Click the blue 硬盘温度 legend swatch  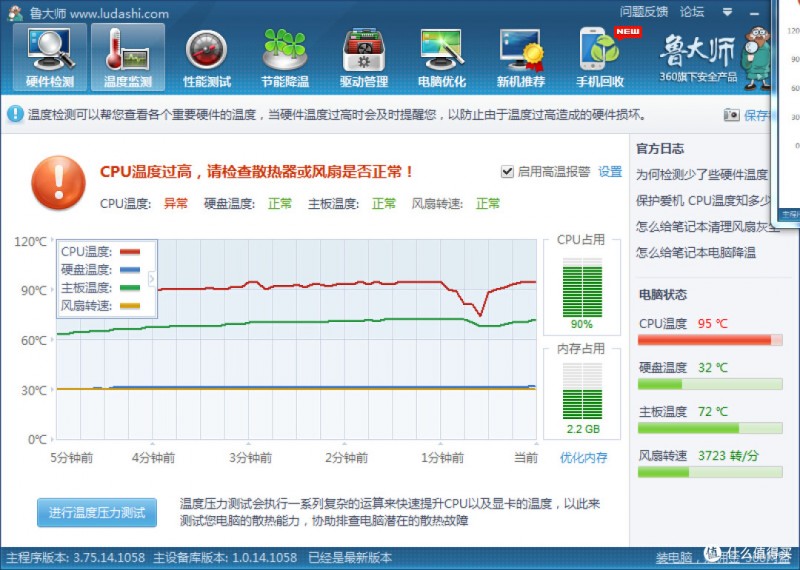coord(130,269)
